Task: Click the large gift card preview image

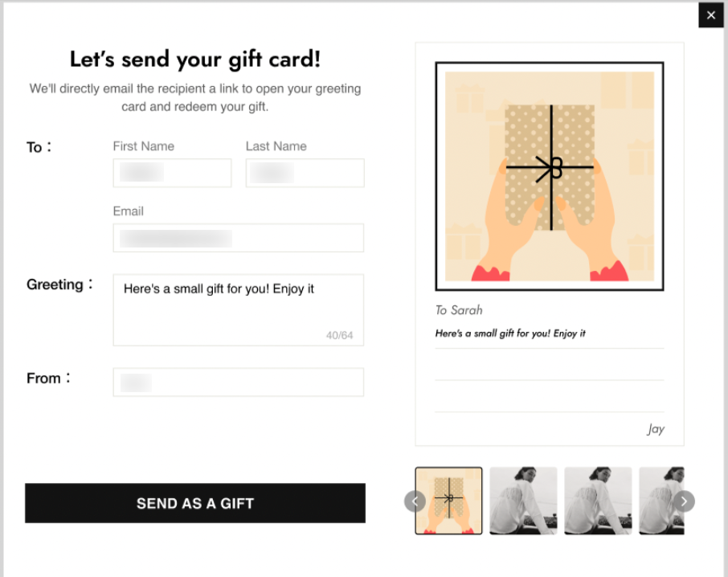Action: (550, 176)
